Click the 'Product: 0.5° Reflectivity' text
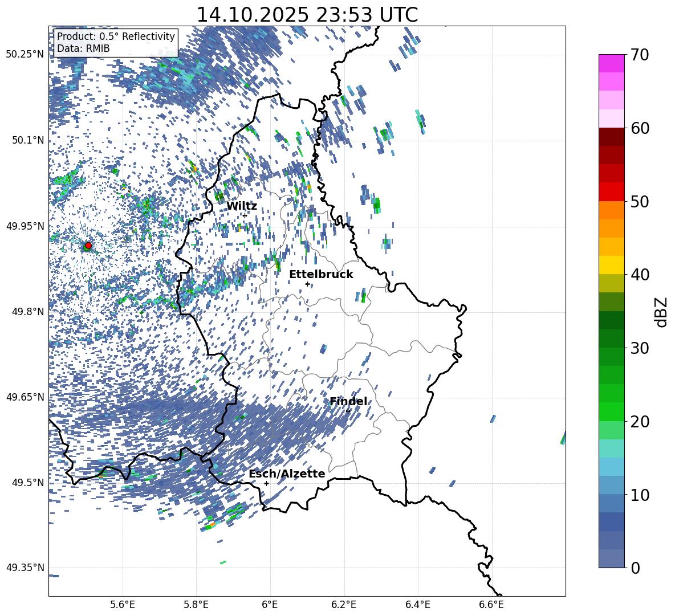 pyautogui.click(x=116, y=36)
